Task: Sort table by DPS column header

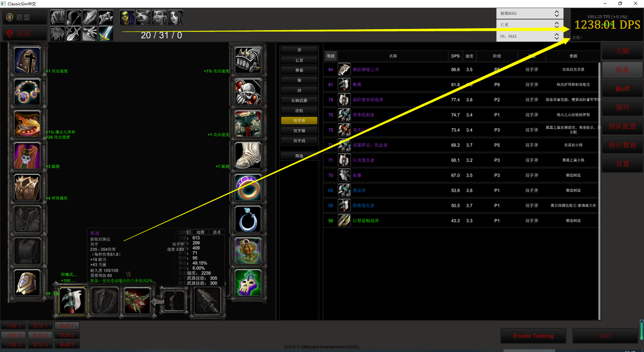Action: coord(455,56)
